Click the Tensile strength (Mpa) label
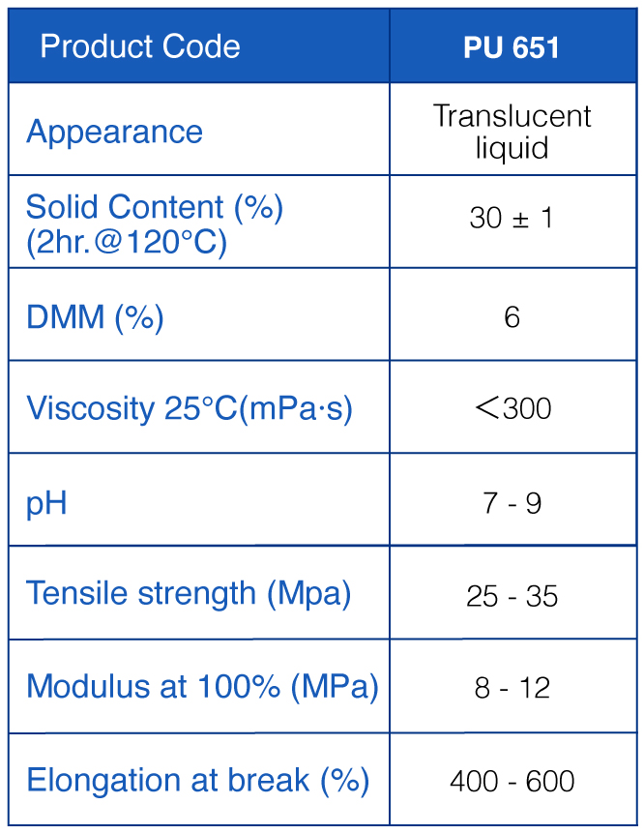Viewport: 644px width, 834px height. [189, 593]
